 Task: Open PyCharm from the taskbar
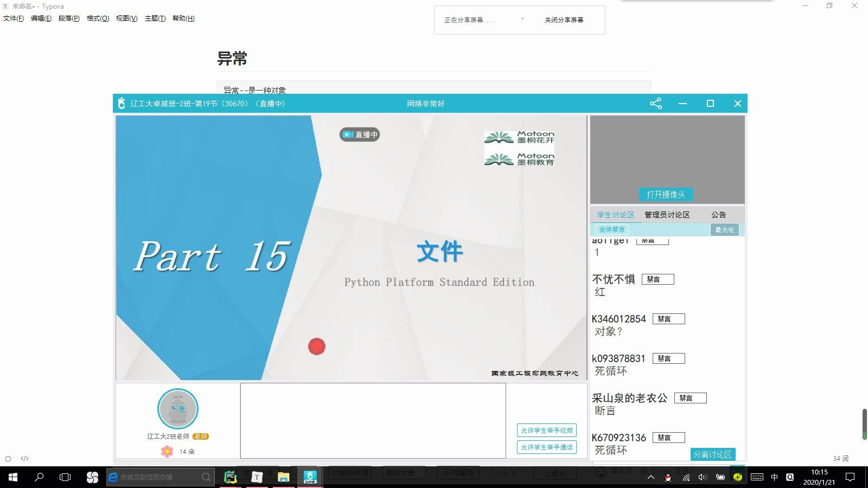coord(230,477)
